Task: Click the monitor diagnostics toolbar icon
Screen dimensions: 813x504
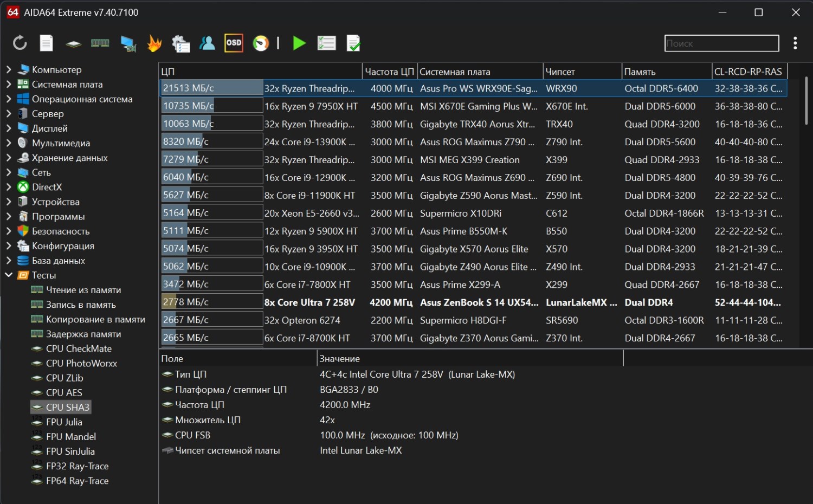Action: 128,43
